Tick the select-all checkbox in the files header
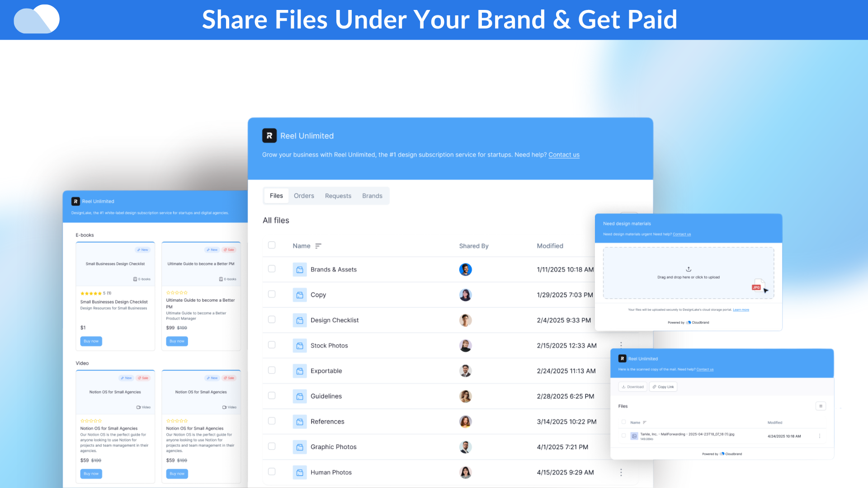The image size is (868, 488). point(272,245)
